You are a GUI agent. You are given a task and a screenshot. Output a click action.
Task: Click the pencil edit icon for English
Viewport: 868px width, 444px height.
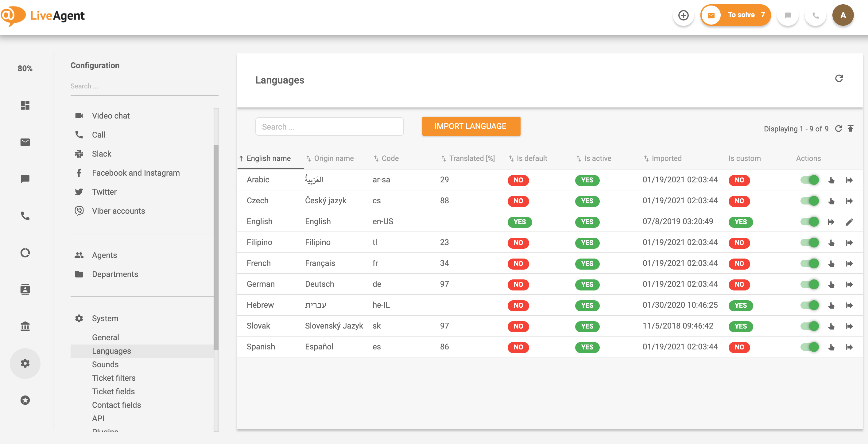point(849,222)
